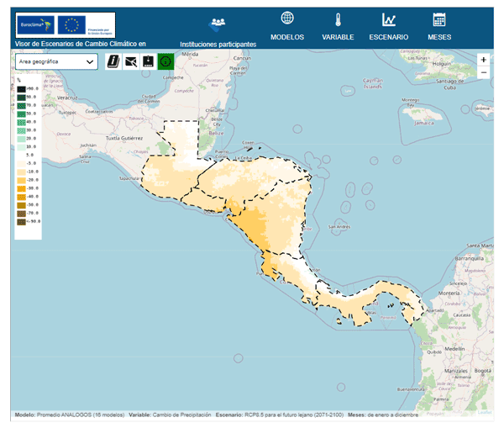Screen dimensions: 504x428
Task: Click the >90.0 dark green legend swatch
Action: 20,88
